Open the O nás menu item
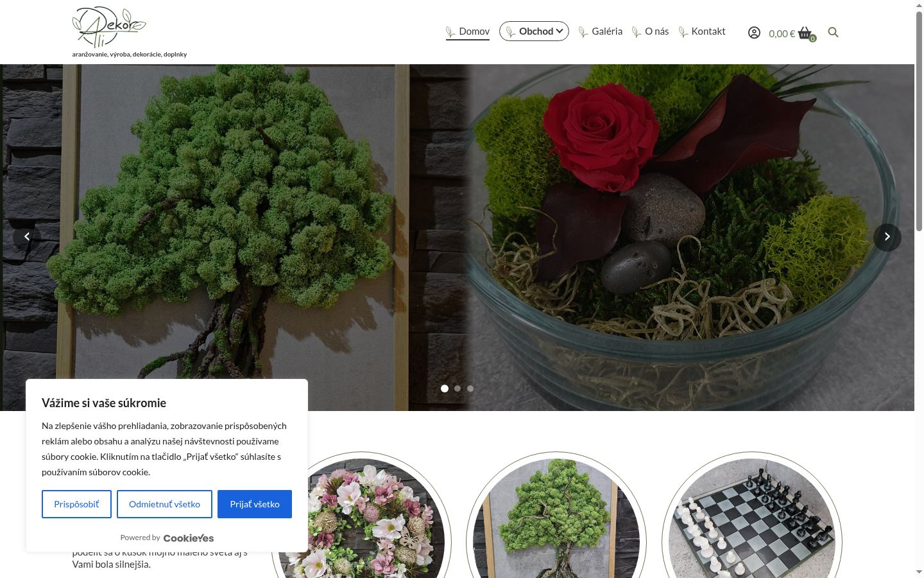924x578 pixels. [650, 31]
